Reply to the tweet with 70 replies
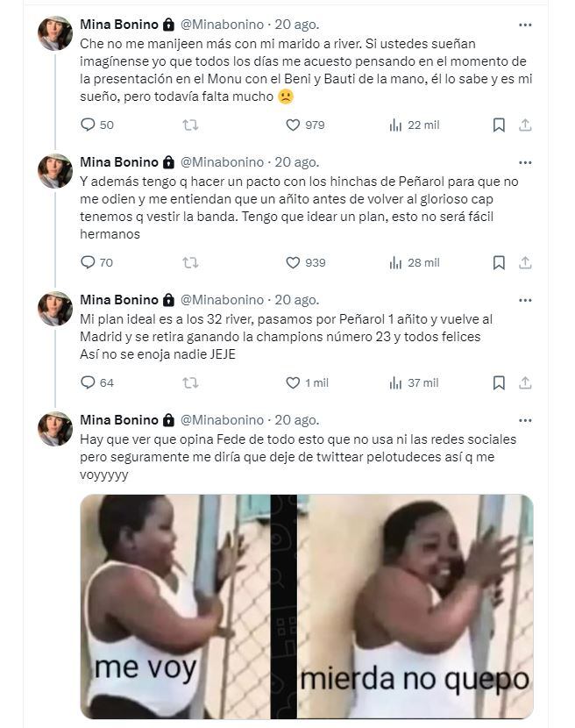 click(x=88, y=262)
